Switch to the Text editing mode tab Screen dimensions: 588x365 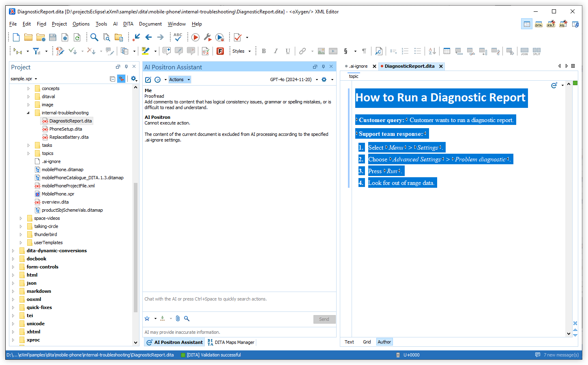point(349,342)
